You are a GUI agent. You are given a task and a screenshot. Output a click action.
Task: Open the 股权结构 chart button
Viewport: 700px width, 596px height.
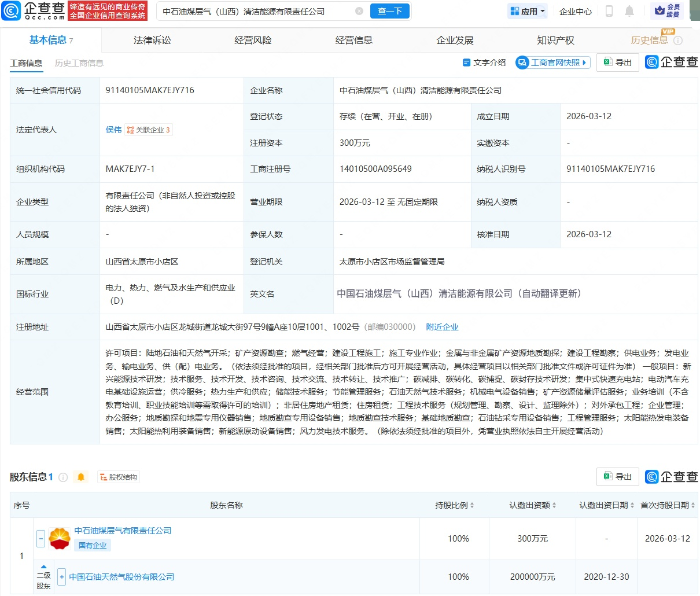[x=119, y=477]
